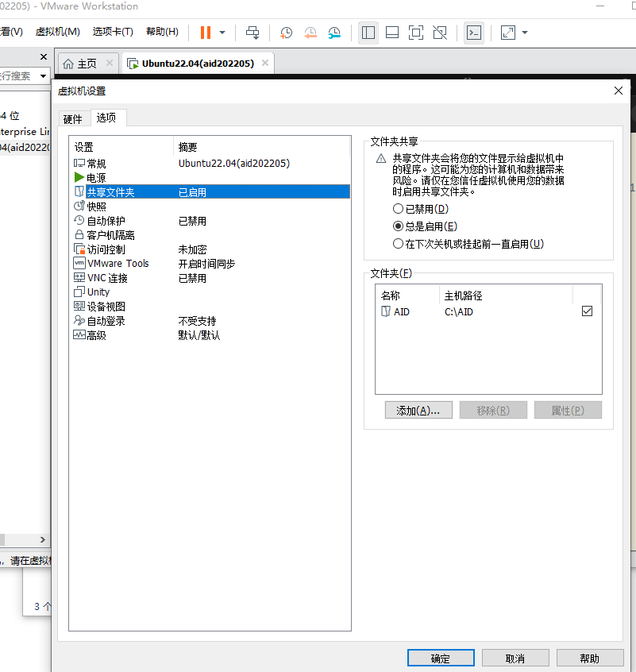
Task: Click the 主机路径 column header
Action: coord(507,295)
